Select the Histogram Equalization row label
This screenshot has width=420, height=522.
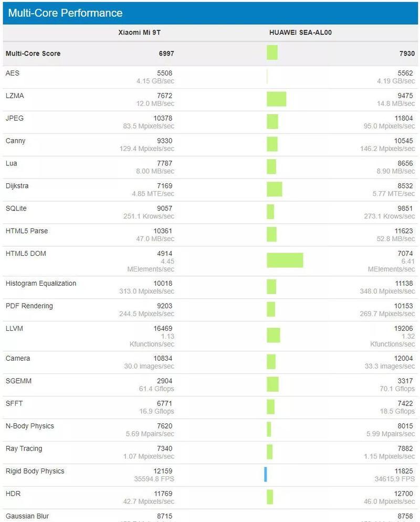click(x=41, y=283)
